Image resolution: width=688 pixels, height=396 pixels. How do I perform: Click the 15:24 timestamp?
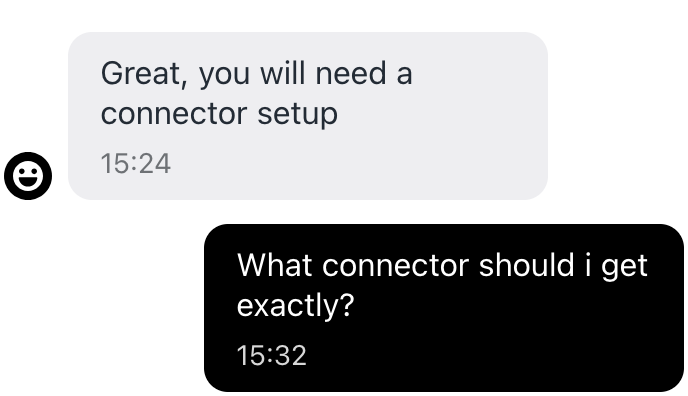(x=136, y=164)
